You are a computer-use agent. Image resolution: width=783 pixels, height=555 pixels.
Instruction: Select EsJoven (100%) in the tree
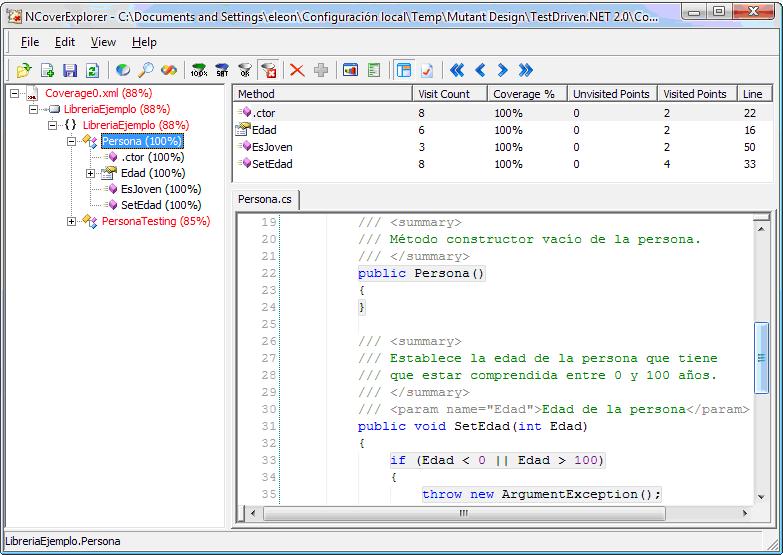(x=161, y=189)
